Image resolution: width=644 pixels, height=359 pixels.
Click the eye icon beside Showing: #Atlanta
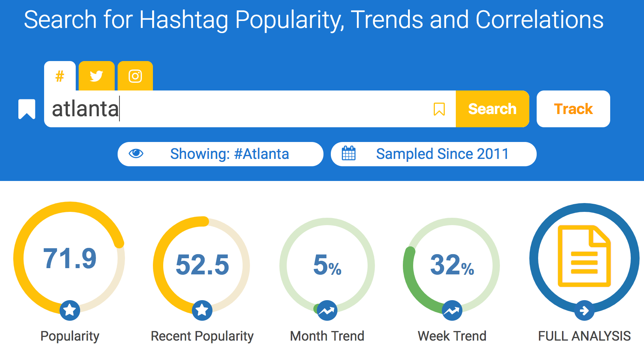136,153
